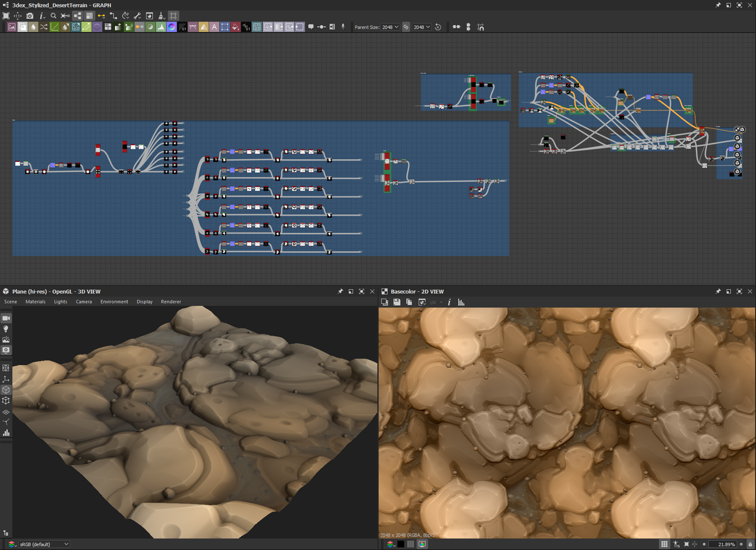This screenshot has height=550, width=756.
Task: Toggle tiling grid in the 2D view
Action: 664,544
